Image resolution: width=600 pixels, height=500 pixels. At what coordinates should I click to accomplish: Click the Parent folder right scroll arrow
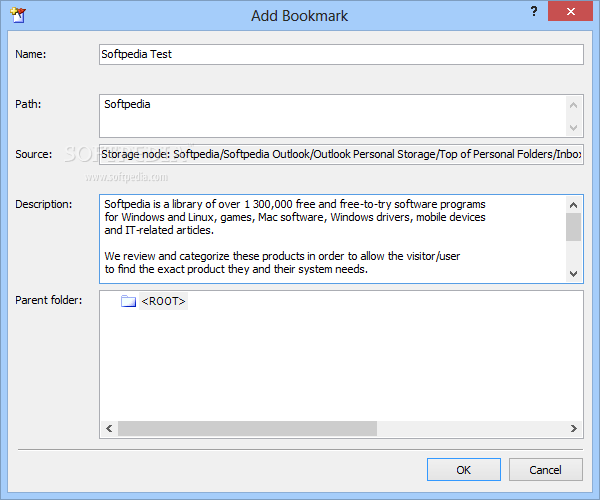pos(573,428)
